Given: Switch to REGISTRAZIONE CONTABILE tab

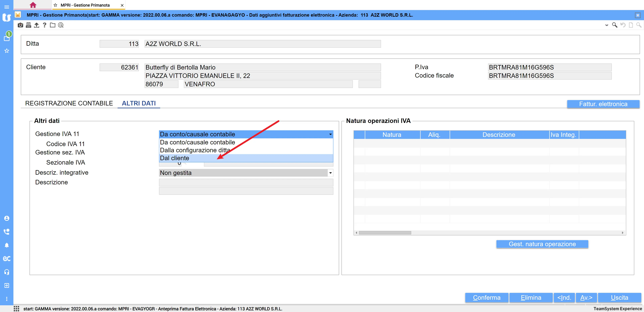Looking at the screenshot, I should (x=69, y=103).
